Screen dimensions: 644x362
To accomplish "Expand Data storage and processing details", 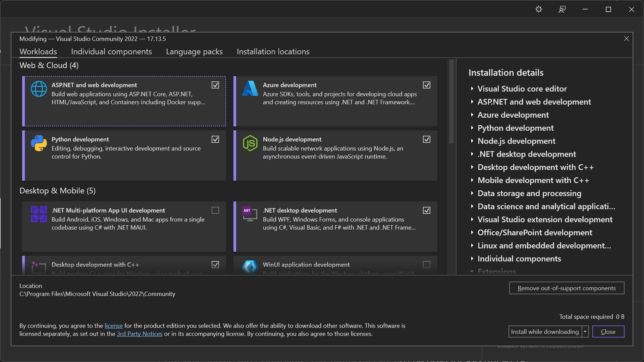I will 472,193.
